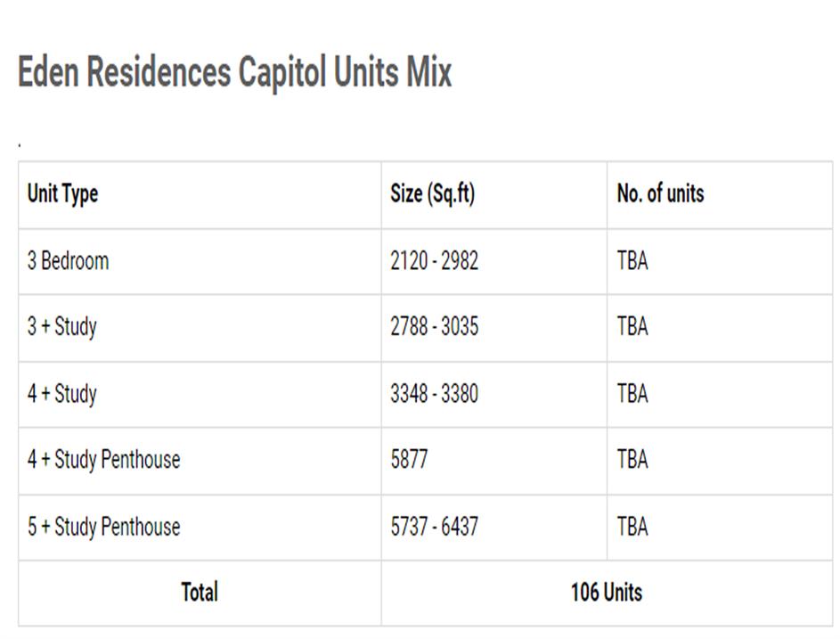Click TBA in the 3 Bedroom row
The image size is (840, 639).
pos(632,261)
